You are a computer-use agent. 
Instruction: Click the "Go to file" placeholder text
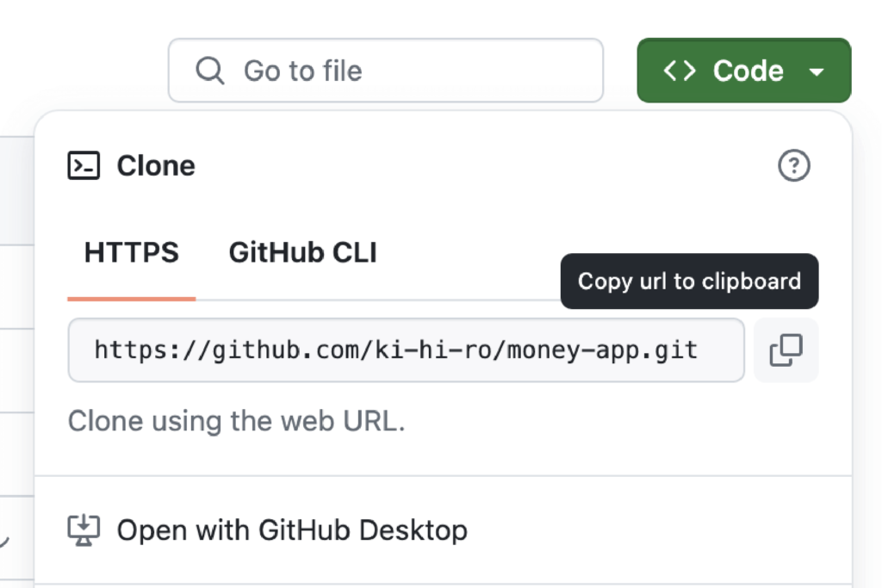point(302,71)
